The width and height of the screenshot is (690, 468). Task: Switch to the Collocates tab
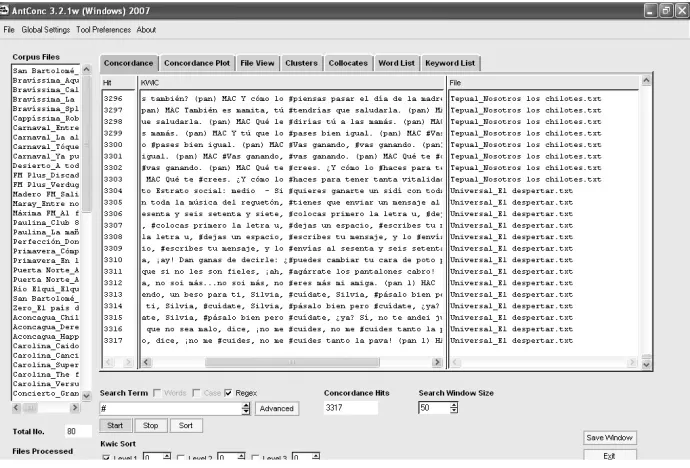point(348,63)
